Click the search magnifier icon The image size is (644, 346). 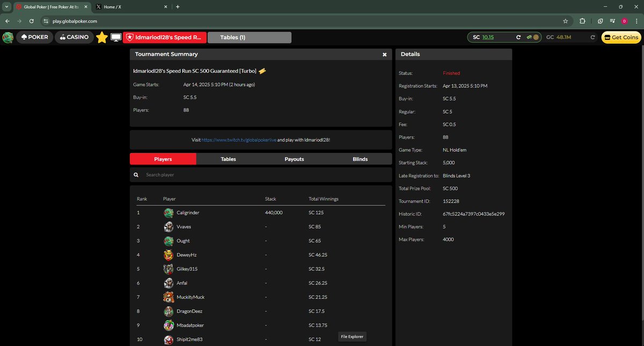[136, 175]
